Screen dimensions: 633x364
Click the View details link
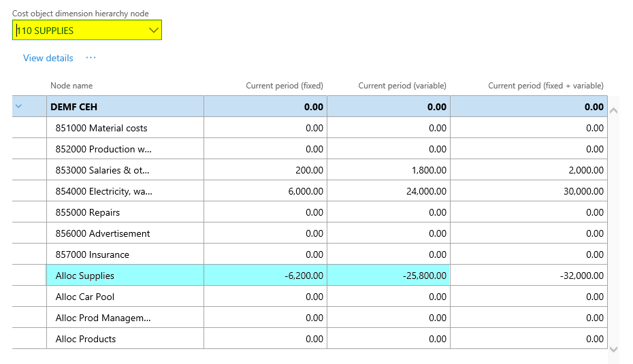[48, 58]
